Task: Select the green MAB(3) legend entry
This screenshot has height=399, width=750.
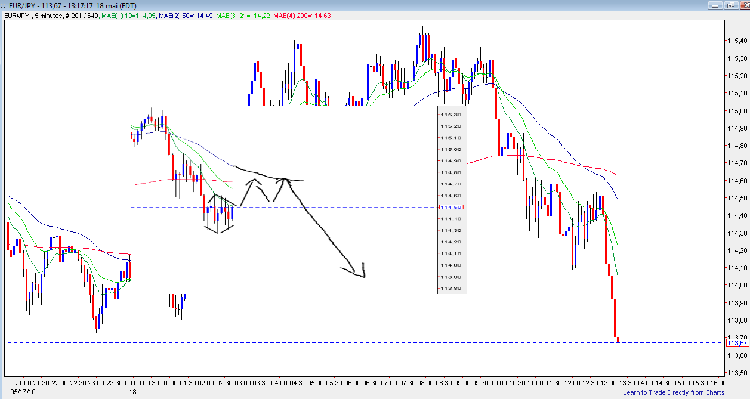Action: click(x=243, y=16)
